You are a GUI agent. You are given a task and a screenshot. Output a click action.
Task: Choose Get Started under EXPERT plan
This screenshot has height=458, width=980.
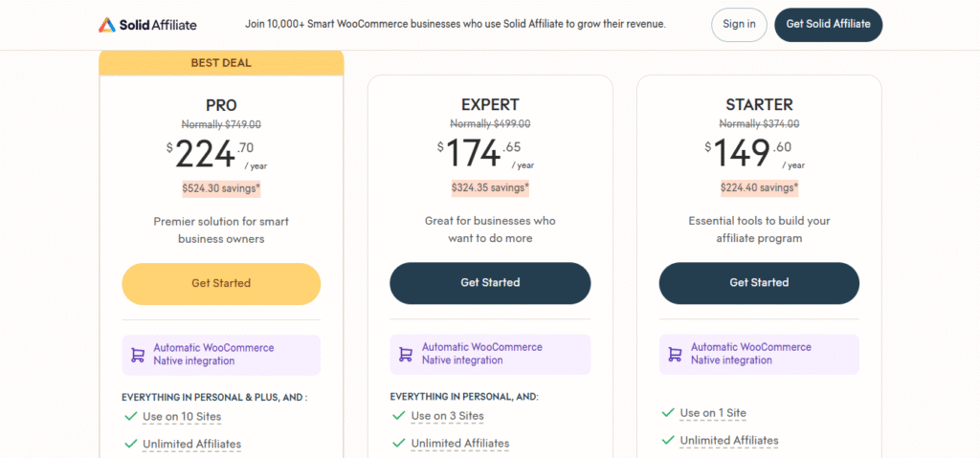tap(490, 283)
